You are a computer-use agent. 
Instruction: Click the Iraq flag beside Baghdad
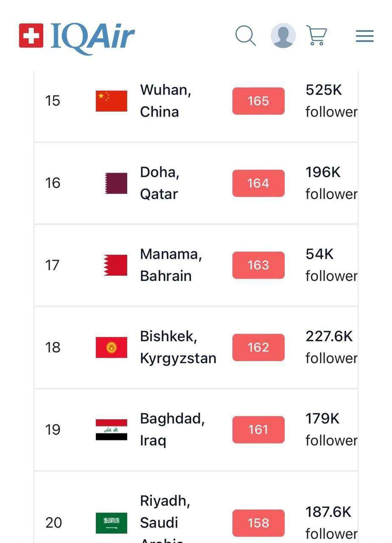pos(111,429)
